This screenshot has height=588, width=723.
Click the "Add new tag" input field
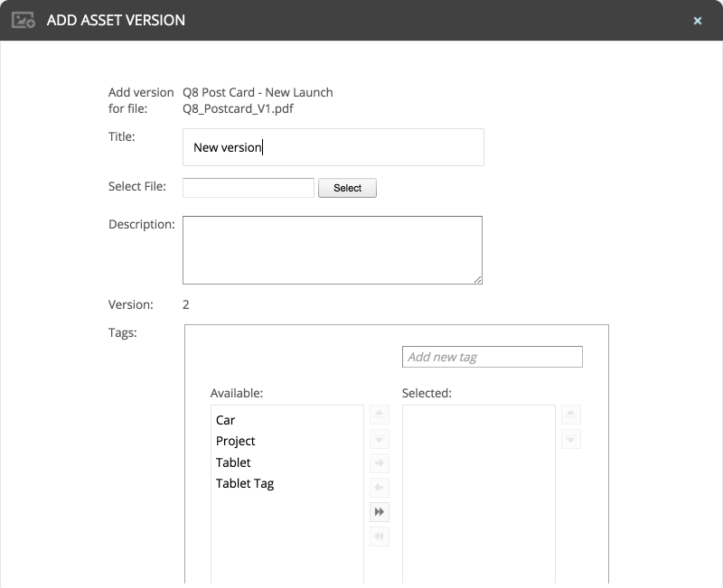(x=492, y=357)
